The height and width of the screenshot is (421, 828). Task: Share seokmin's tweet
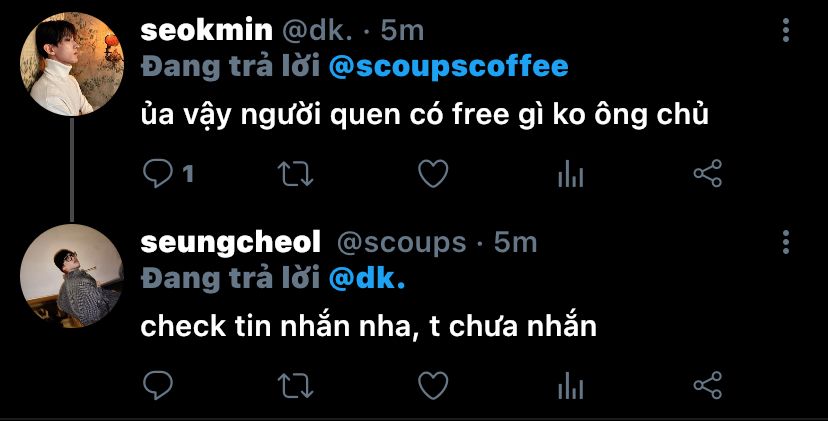(x=708, y=174)
